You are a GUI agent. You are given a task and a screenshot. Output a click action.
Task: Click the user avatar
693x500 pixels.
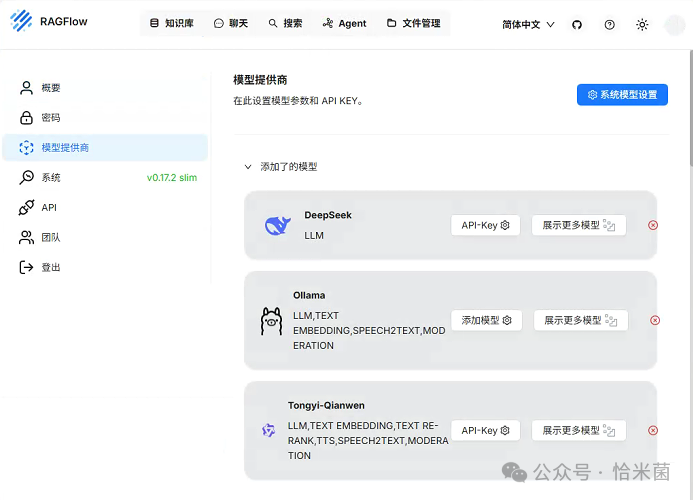tap(674, 25)
